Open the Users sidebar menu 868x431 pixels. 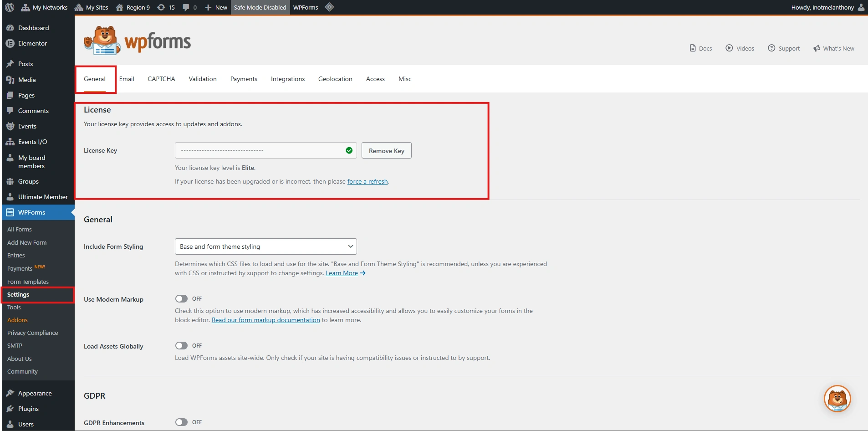(38, 424)
